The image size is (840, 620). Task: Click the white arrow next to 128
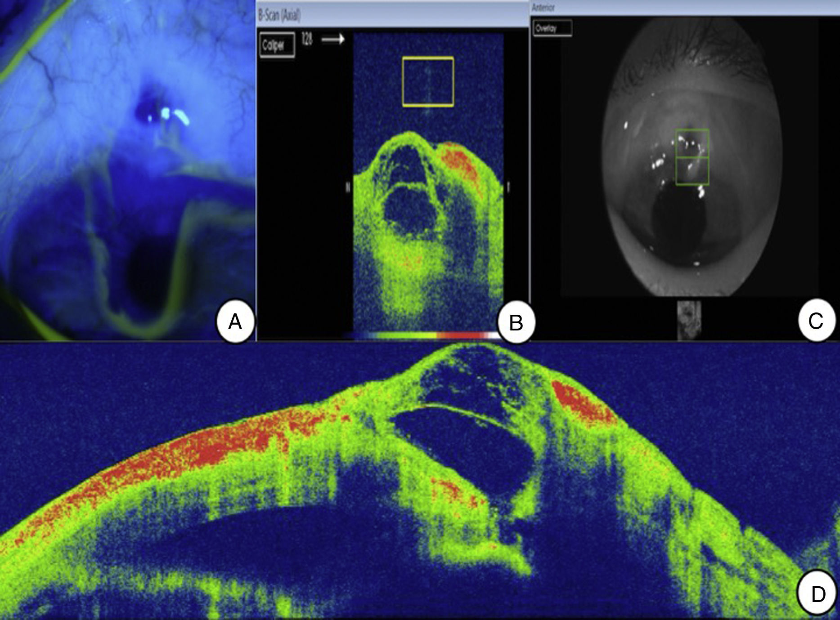point(333,40)
